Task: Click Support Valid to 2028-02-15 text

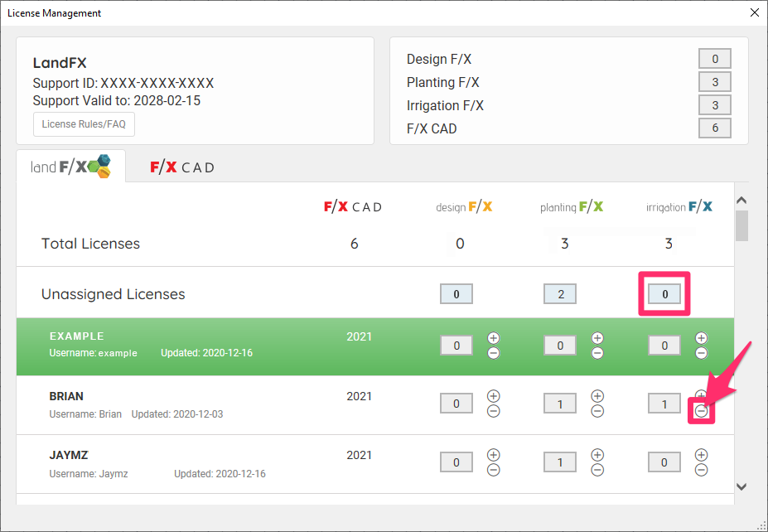Action: pyautogui.click(x=117, y=100)
